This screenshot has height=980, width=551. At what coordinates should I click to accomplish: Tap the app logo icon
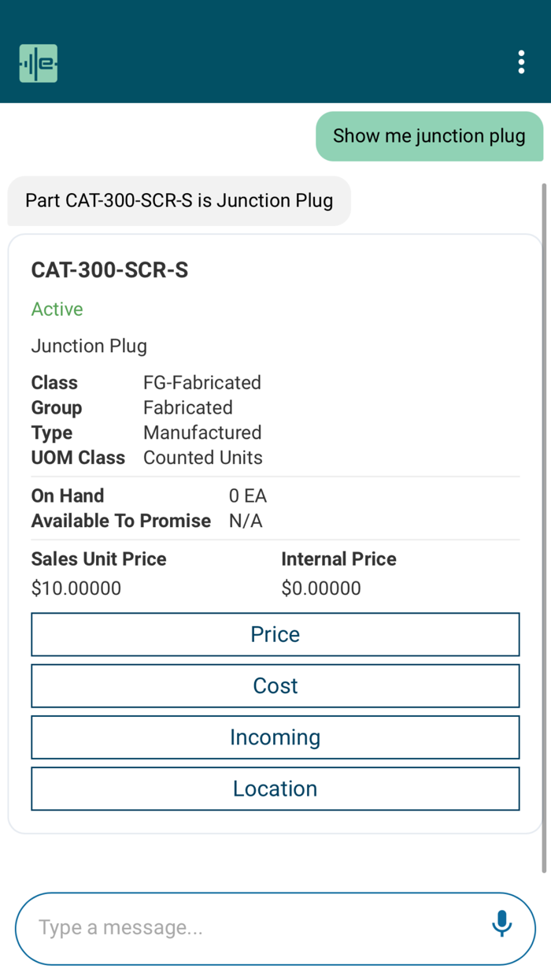[39, 64]
